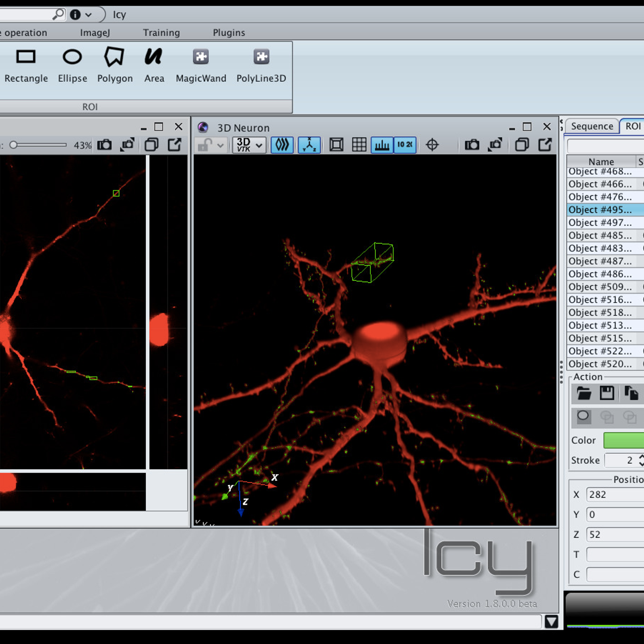This screenshot has height=644, width=644.
Task: Click the ROI ellipse boolean operation icon
Action: tap(583, 416)
